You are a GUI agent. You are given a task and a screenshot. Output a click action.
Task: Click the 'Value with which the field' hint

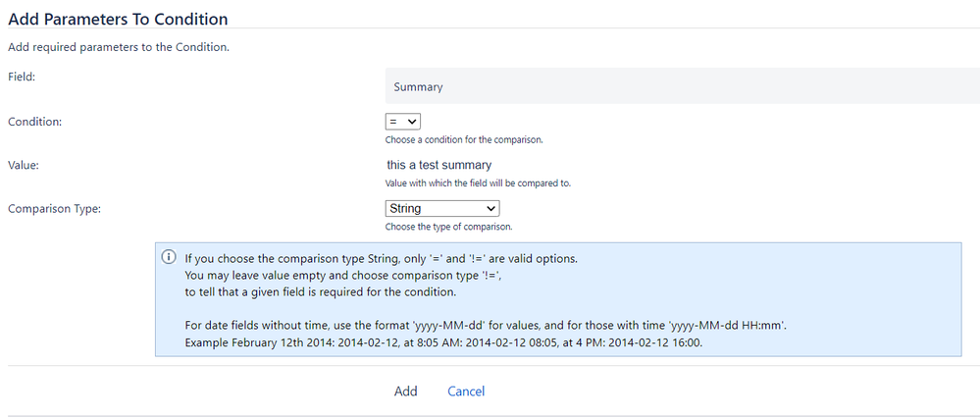pos(478,183)
